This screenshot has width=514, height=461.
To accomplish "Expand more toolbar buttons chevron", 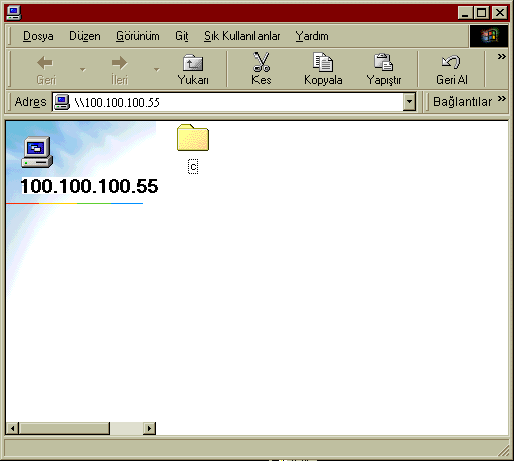I will [x=502, y=57].
